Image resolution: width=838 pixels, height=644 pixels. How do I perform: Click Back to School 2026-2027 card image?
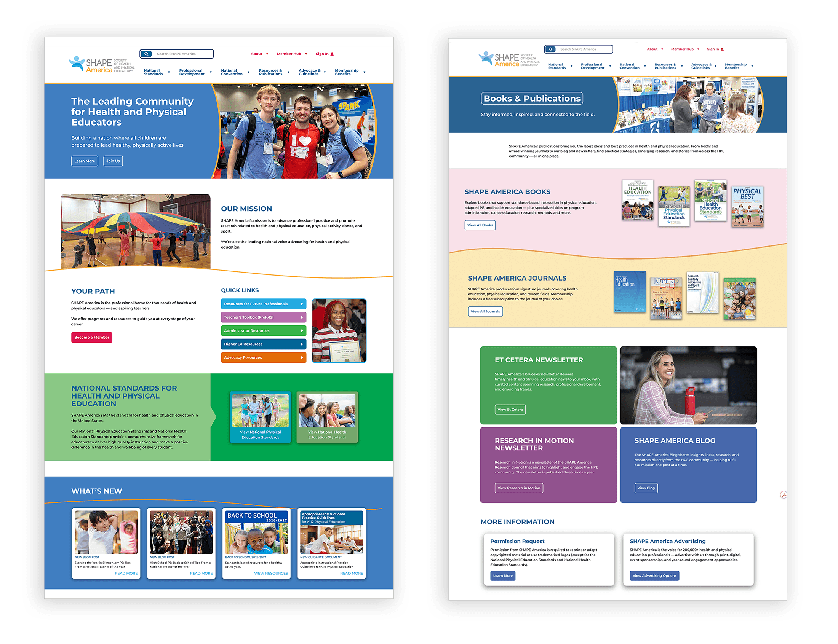point(256,532)
